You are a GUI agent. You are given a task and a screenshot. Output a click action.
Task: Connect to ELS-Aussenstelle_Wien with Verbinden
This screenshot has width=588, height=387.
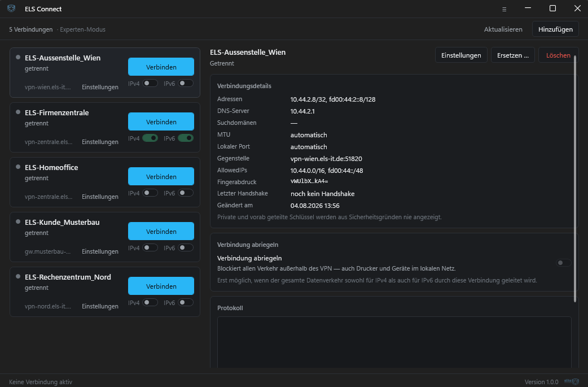point(161,67)
